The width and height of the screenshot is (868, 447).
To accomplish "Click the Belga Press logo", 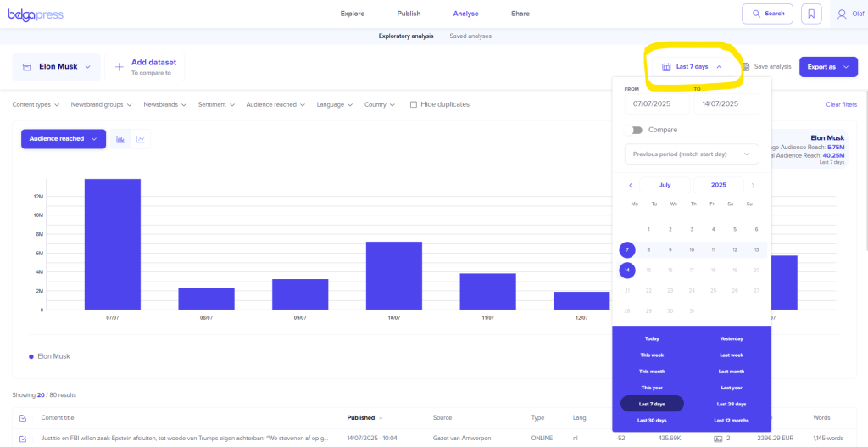I will point(35,14).
